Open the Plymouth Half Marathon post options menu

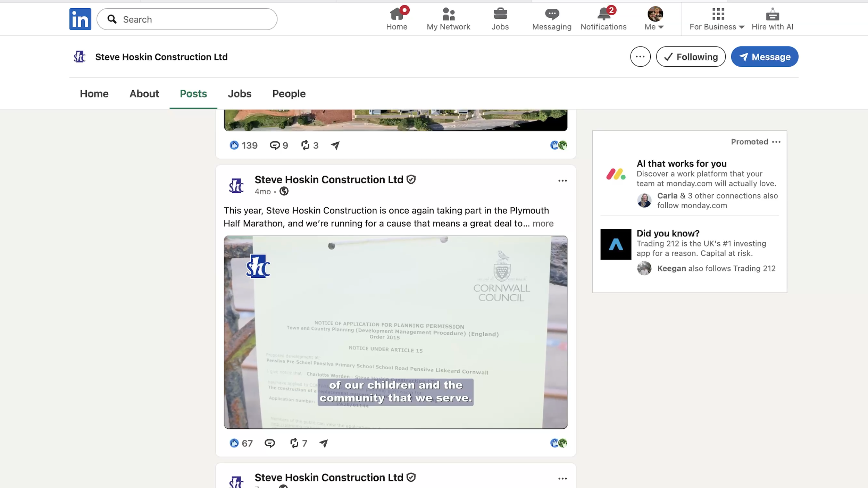(562, 181)
